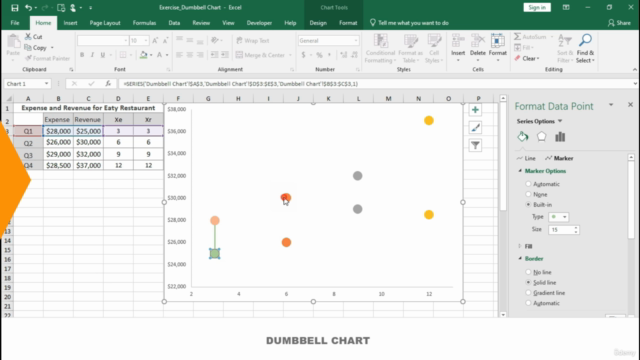The height and width of the screenshot is (360, 640).
Task: Click the Share button
Action: pyautogui.click(x=619, y=23)
